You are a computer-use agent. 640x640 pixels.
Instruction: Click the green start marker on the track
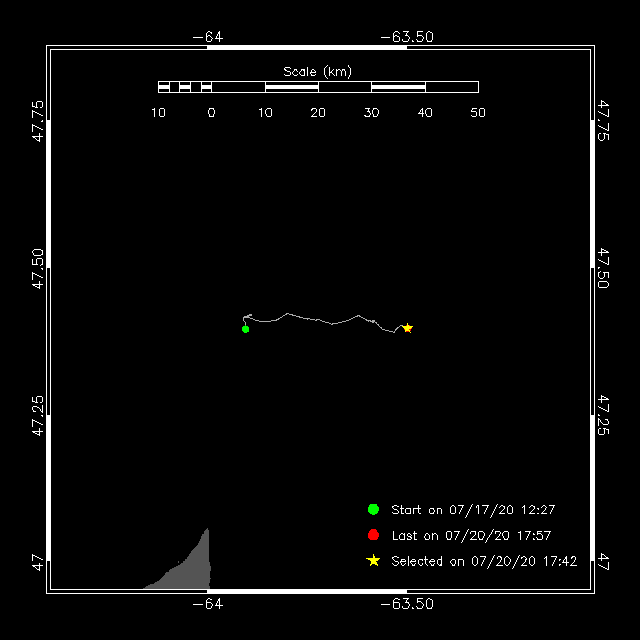click(245, 329)
